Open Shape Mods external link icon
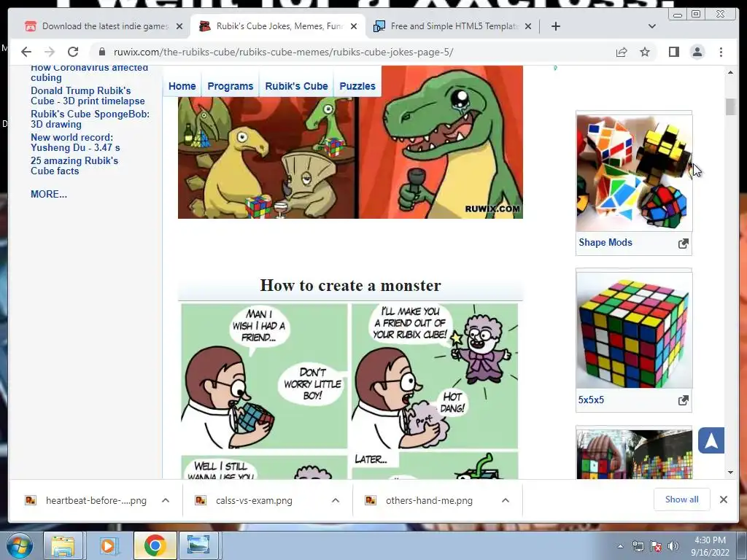Screen dimensions: 747x560 [683, 244]
